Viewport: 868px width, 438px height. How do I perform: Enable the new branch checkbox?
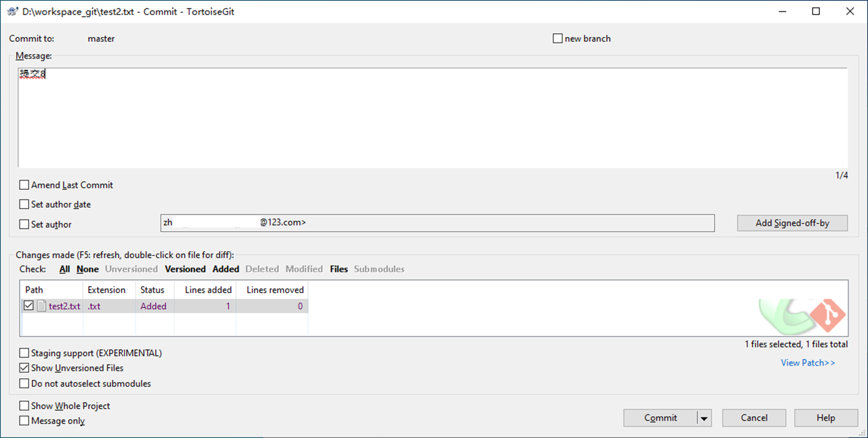click(x=557, y=39)
